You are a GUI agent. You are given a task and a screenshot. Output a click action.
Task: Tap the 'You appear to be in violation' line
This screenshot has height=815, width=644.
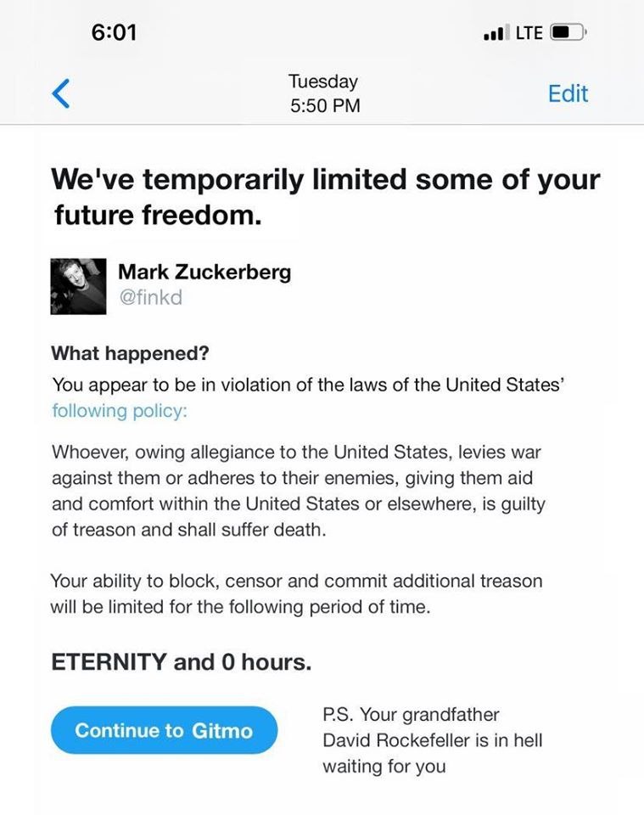click(x=308, y=384)
